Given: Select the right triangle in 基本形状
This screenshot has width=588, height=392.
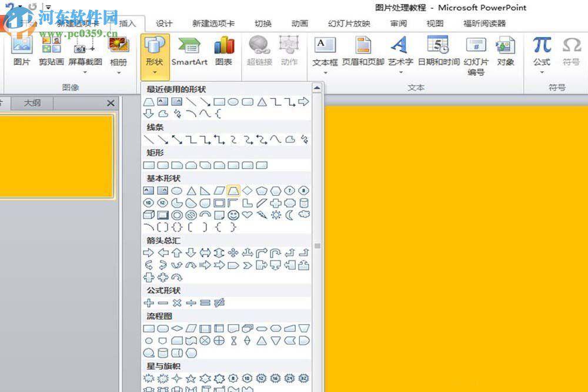Looking at the screenshot, I should (205, 191).
